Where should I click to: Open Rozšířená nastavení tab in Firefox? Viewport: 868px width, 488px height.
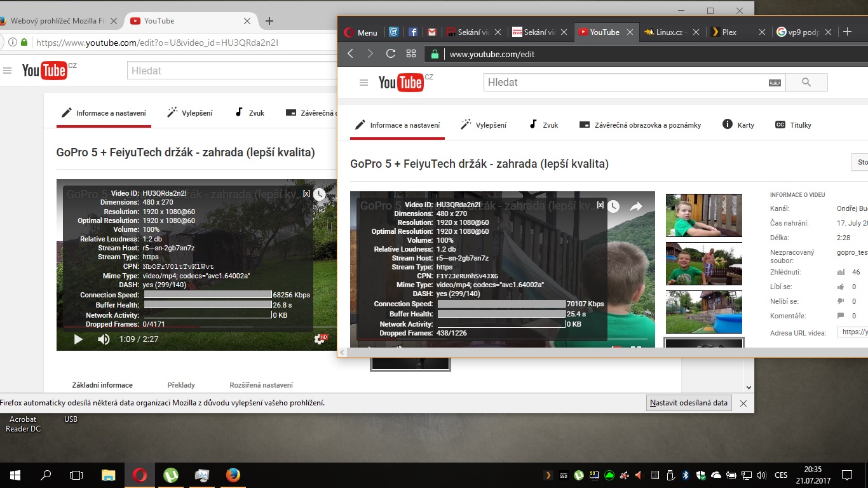(261, 385)
